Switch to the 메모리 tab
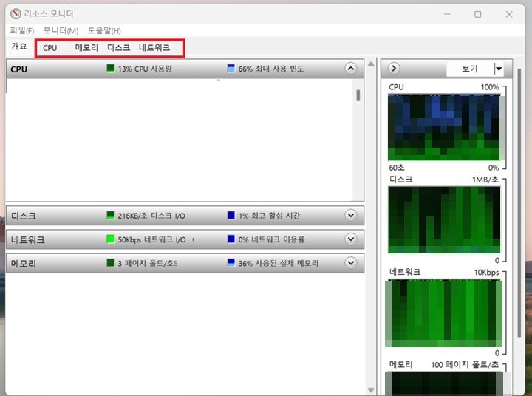The image size is (532, 396). [x=86, y=47]
